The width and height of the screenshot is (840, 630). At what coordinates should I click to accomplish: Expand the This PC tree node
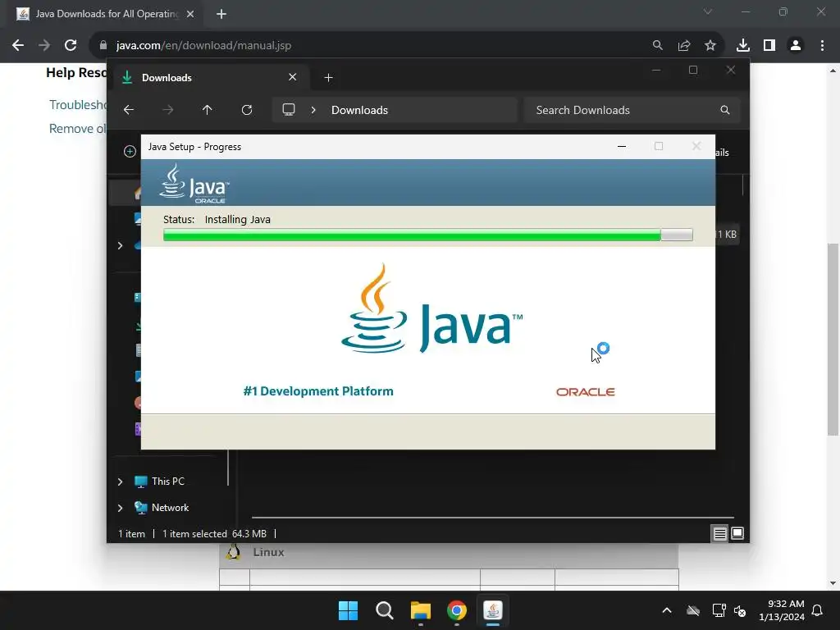point(120,482)
